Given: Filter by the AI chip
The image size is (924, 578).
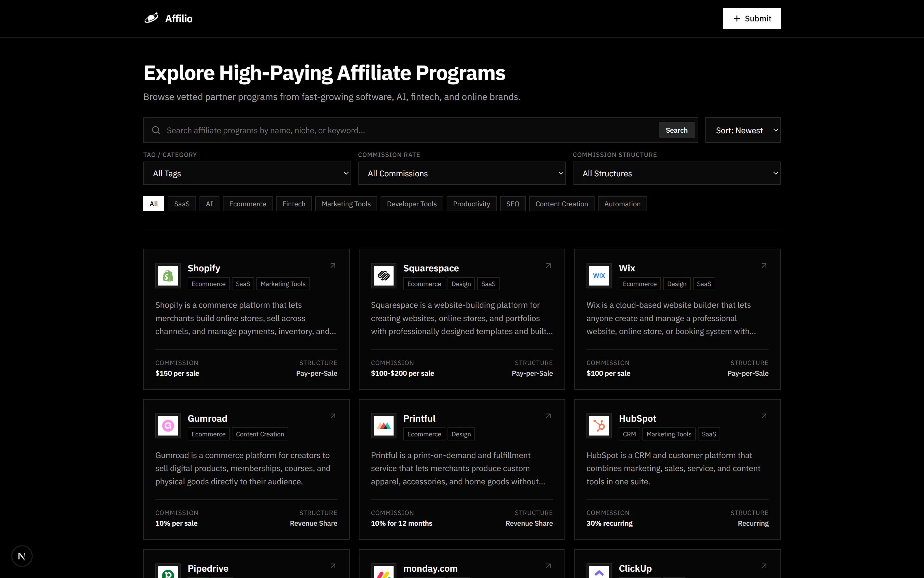Looking at the screenshot, I should (x=209, y=204).
